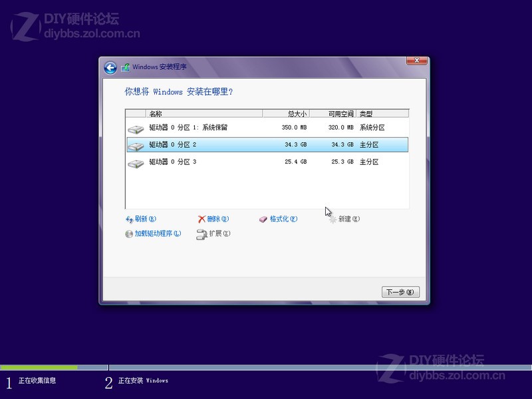Refresh the list via 刷新(R) link
This screenshot has height=399, width=532.
(146, 219)
